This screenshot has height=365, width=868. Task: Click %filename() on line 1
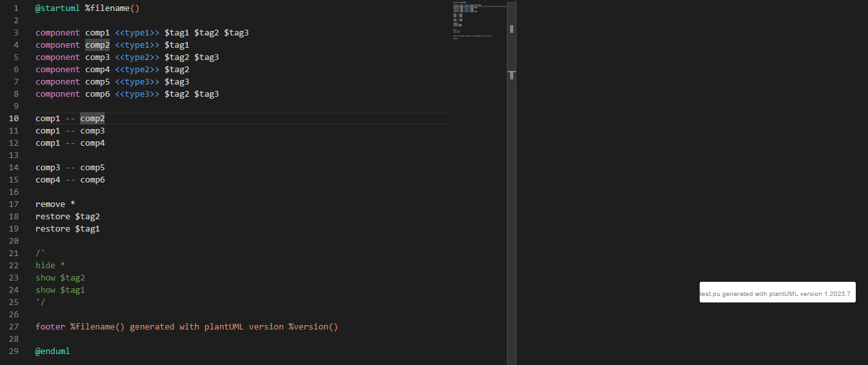[x=112, y=8]
